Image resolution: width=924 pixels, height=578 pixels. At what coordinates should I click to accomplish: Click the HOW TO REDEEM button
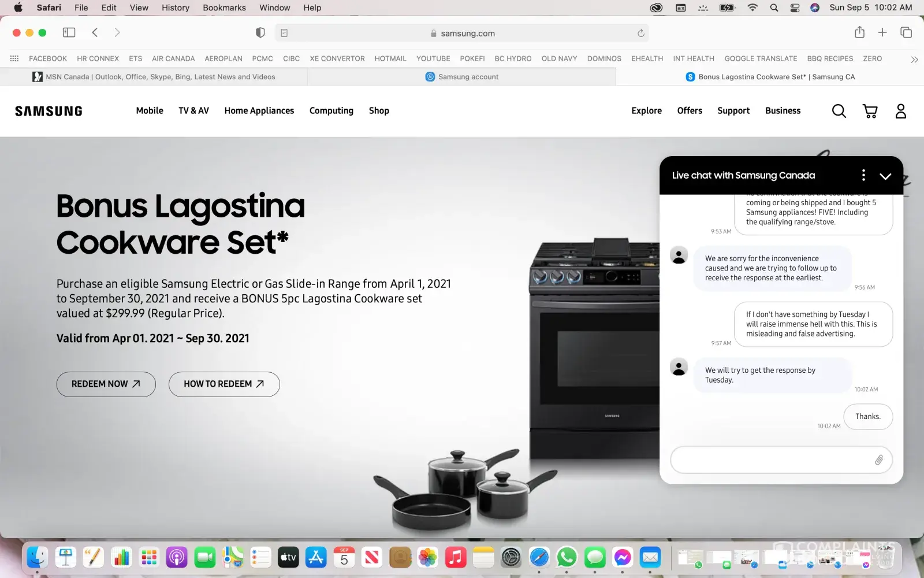(x=224, y=384)
